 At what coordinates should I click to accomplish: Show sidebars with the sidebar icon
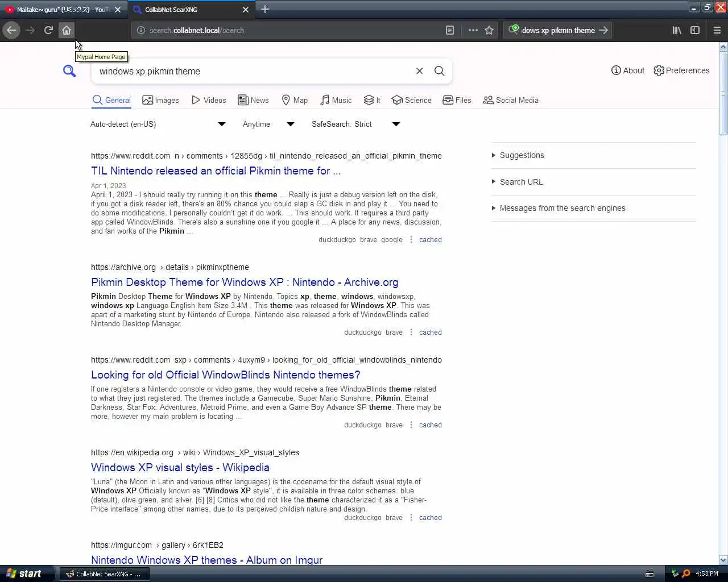pyautogui.click(x=695, y=30)
